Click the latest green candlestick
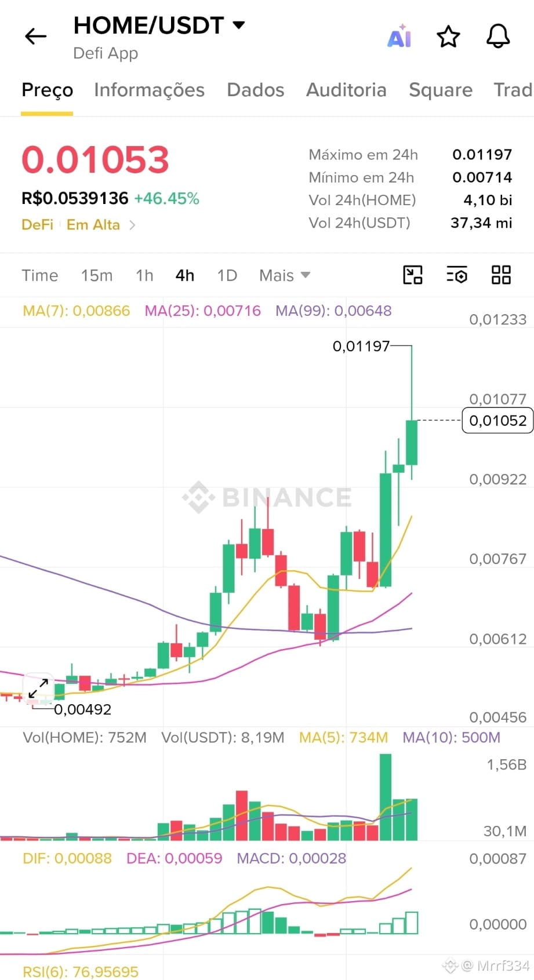The height and width of the screenshot is (980, 534). 412,442
